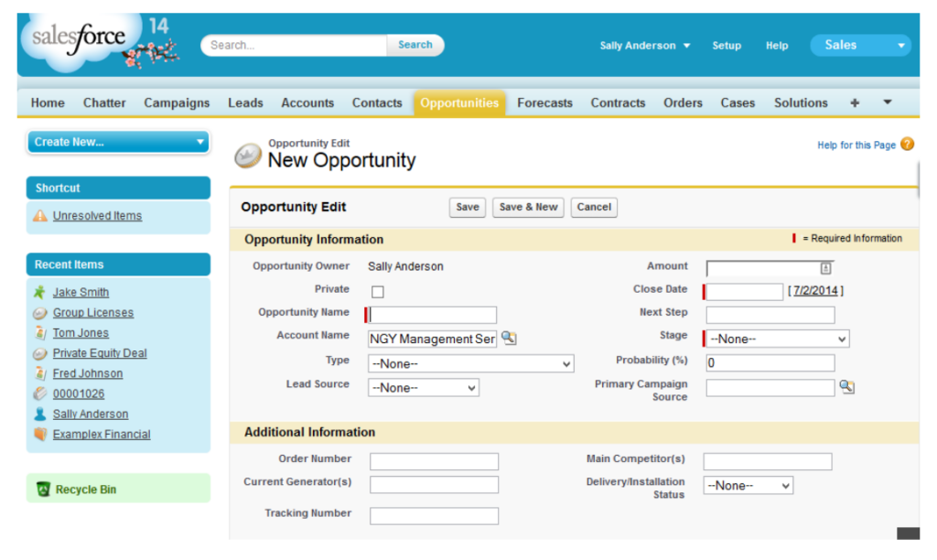Open the Setup link

(727, 46)
